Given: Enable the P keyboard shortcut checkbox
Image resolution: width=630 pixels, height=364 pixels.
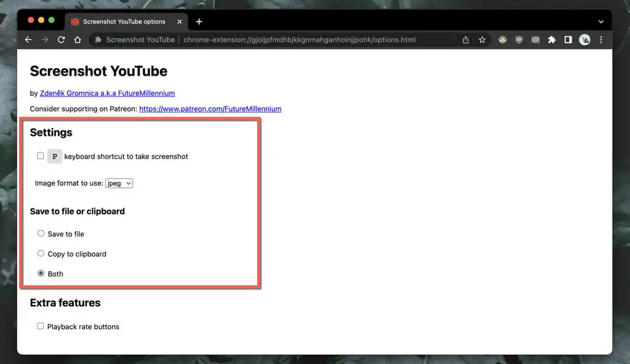Looking at the screenshot, I should [41, 156].
